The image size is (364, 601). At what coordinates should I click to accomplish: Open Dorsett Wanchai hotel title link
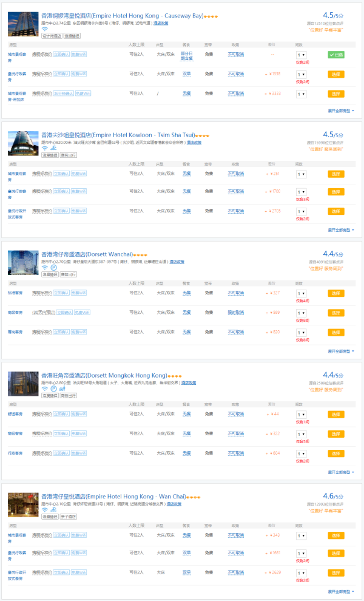[87, 254]
